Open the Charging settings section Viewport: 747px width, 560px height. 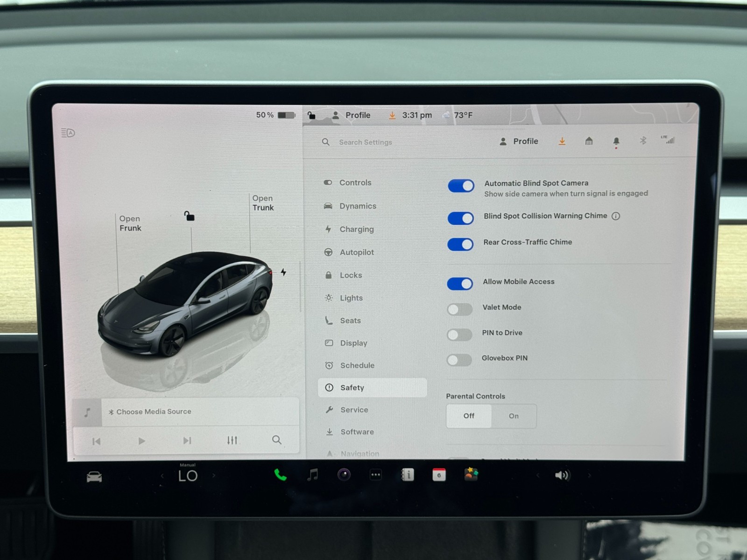click(356, 229)
